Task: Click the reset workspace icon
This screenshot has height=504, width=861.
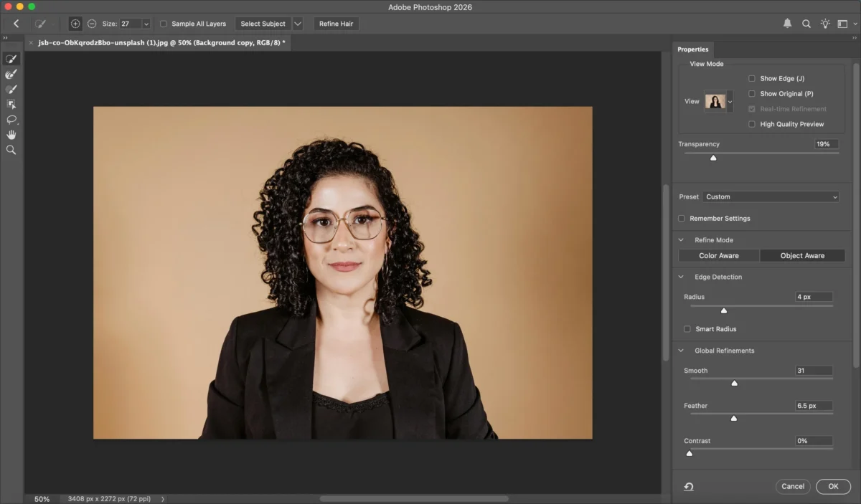Action: point(689,487)
